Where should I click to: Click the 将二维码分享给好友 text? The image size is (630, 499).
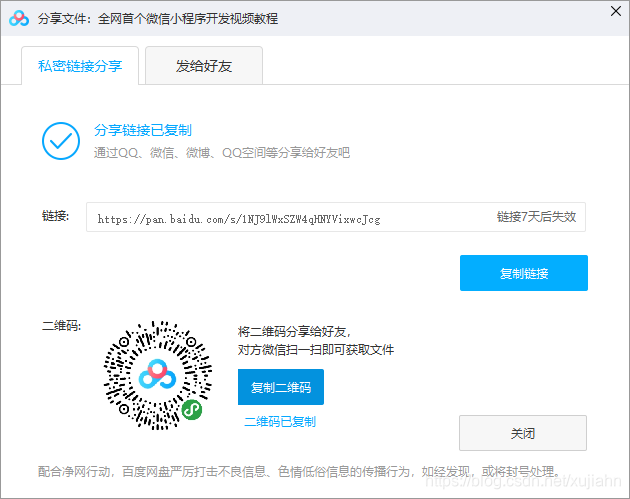pos(295,332)
